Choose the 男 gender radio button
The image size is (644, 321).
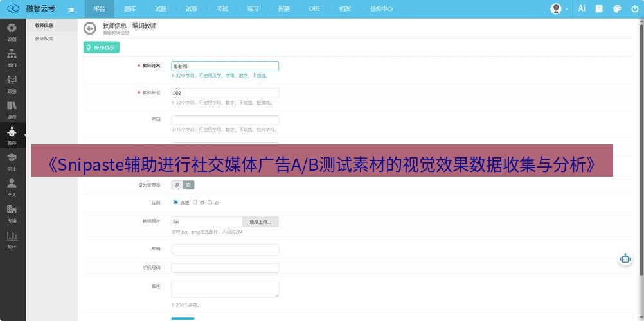tap(195, 202)
